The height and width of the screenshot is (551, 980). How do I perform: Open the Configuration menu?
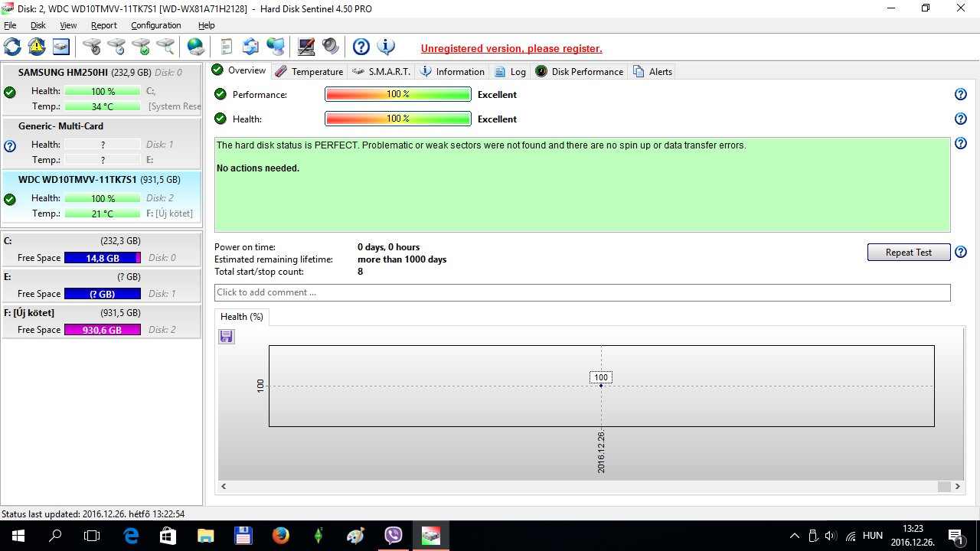click(156, 25)
